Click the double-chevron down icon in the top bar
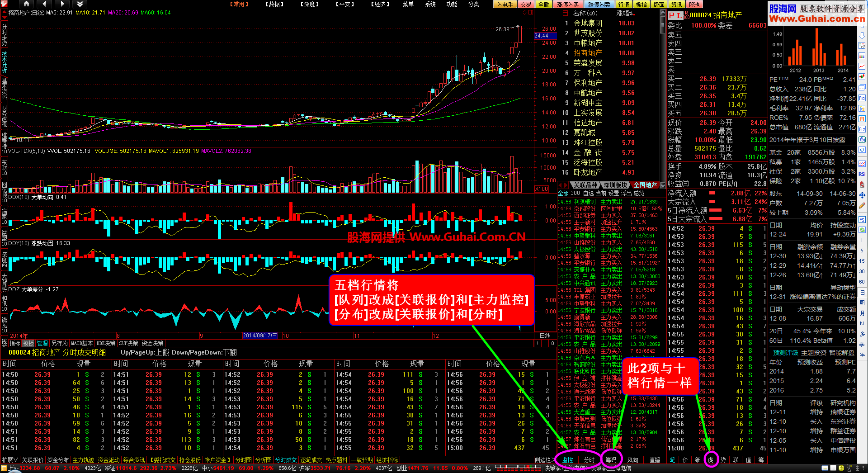Image resolution: width=868 pixels, height=473 pixels. tap(80, 4)
